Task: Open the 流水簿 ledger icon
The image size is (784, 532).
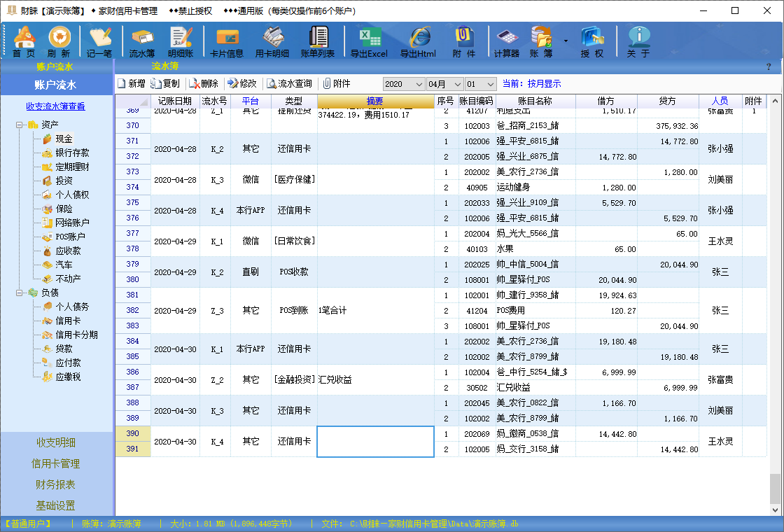Action: tap(142, 42)
